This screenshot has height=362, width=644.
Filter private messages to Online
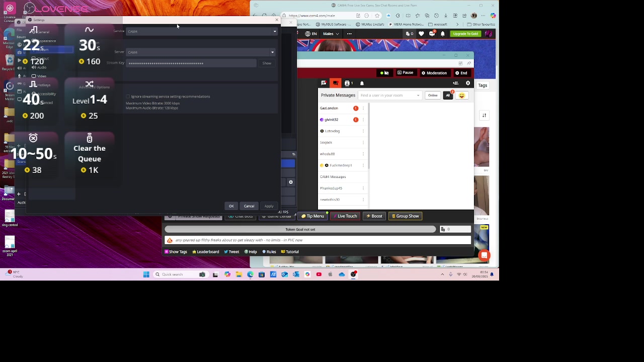click(433, 96)
